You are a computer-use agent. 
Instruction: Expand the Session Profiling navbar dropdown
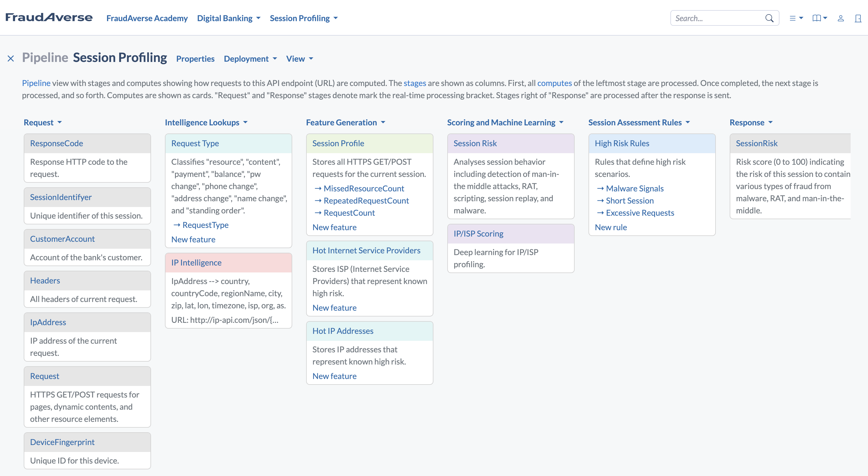point(304,18)
